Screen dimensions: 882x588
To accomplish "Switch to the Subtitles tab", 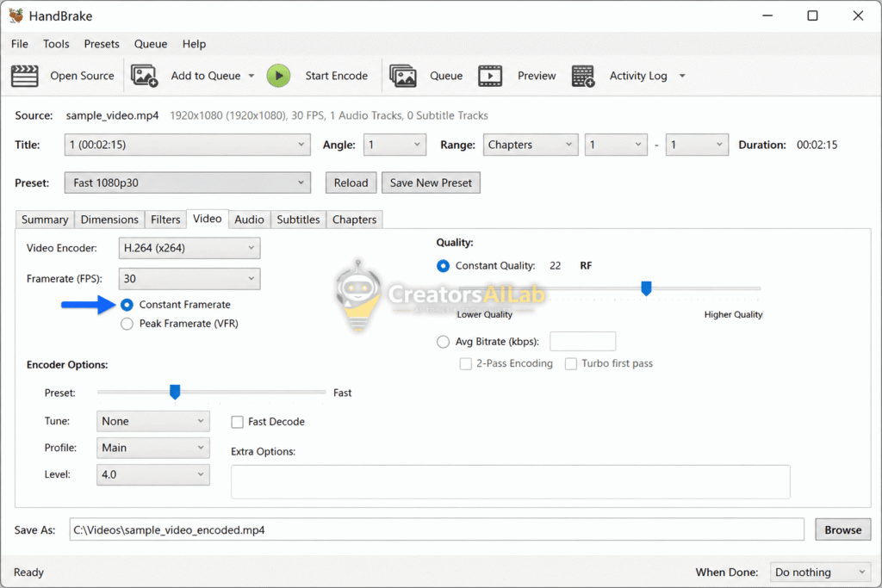I will [x=298, y=220].
